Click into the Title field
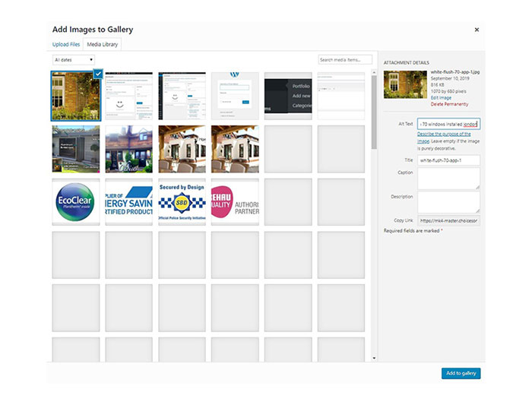 [448, 160]
